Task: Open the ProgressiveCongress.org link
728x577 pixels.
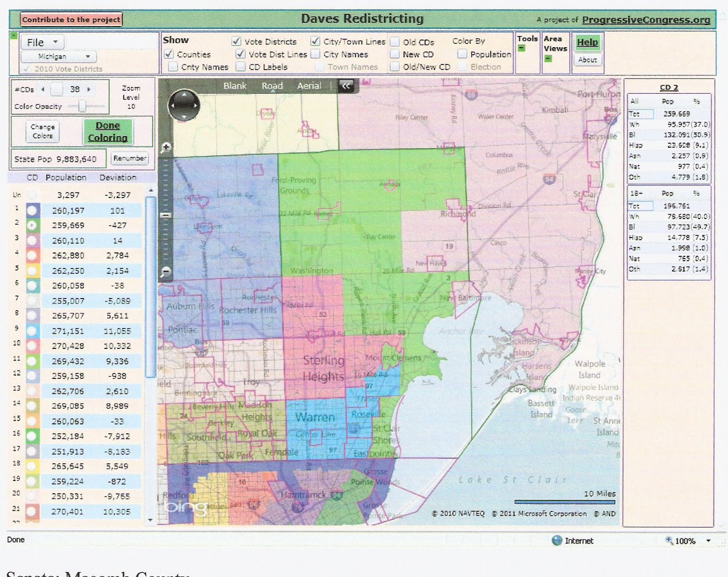Action: click(645, 19)
